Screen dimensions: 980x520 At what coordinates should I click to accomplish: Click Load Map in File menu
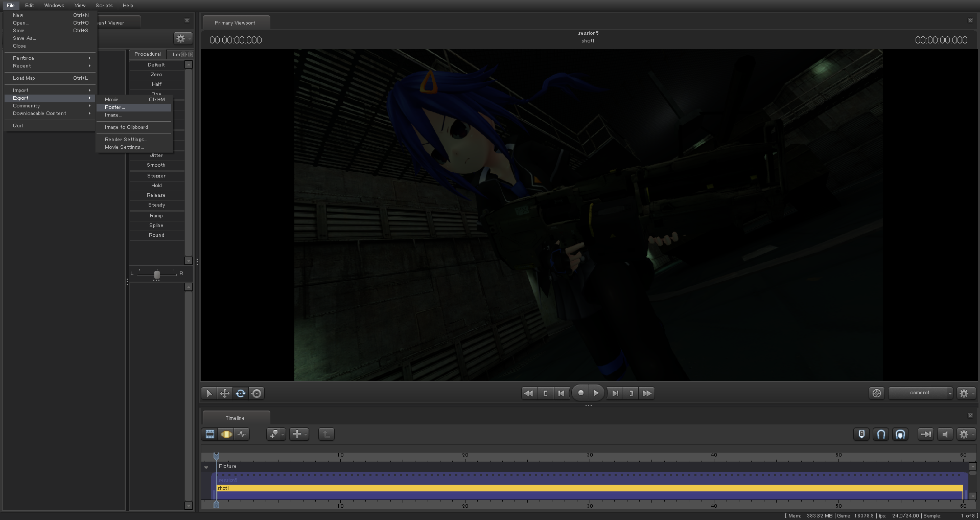(50, 78)
